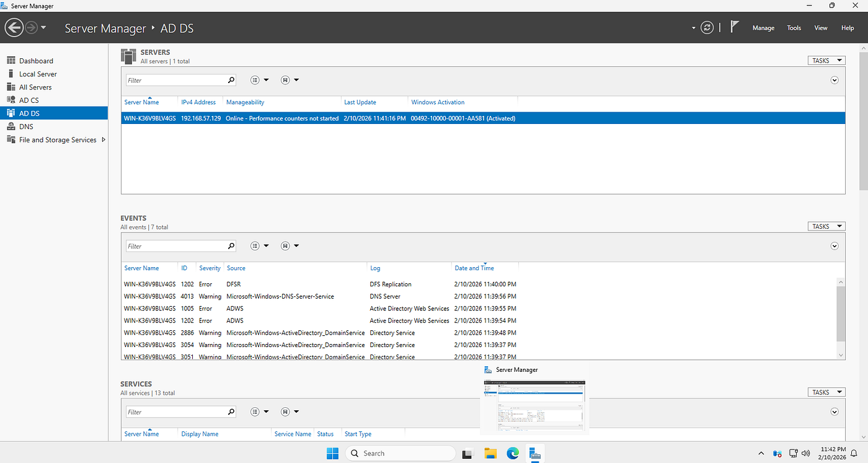Viewport: 868px width, 463px height.
Task: Sort events by Date and Time
Action: coord(474,268)
